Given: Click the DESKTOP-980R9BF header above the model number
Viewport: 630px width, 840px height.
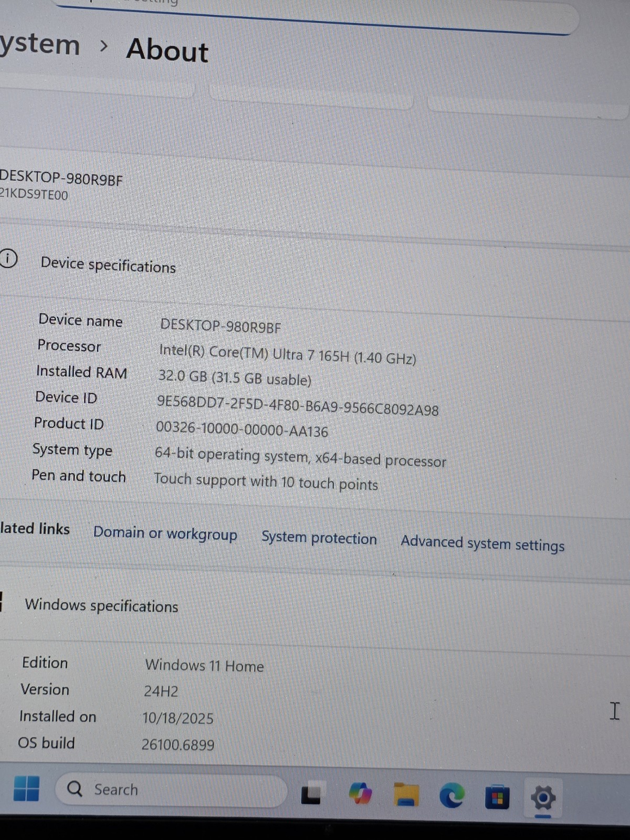Looking at the screenshot, I should [x=61, y=178].
